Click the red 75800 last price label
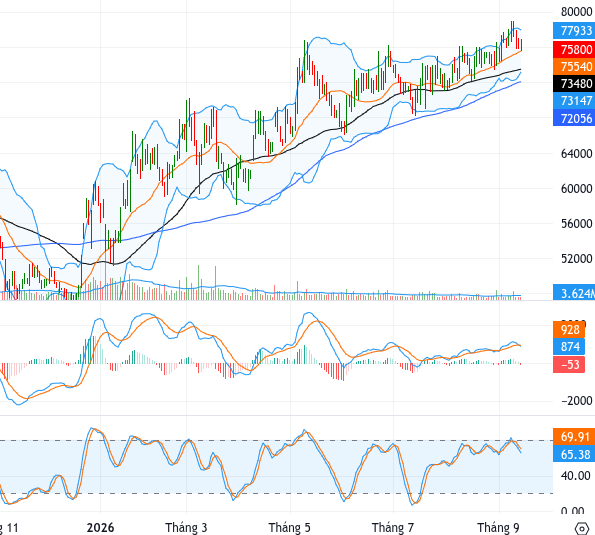The image size is (595, 535). coord(574,50)
